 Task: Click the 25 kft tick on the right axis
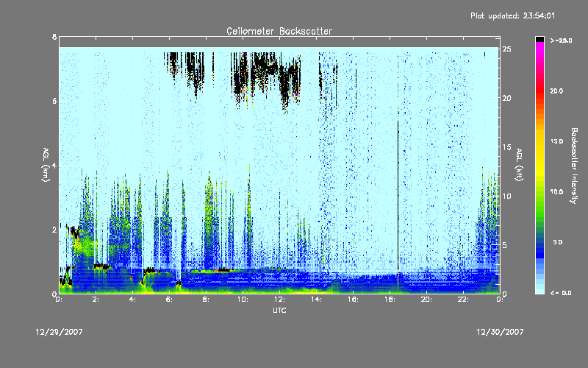point(506,49)
